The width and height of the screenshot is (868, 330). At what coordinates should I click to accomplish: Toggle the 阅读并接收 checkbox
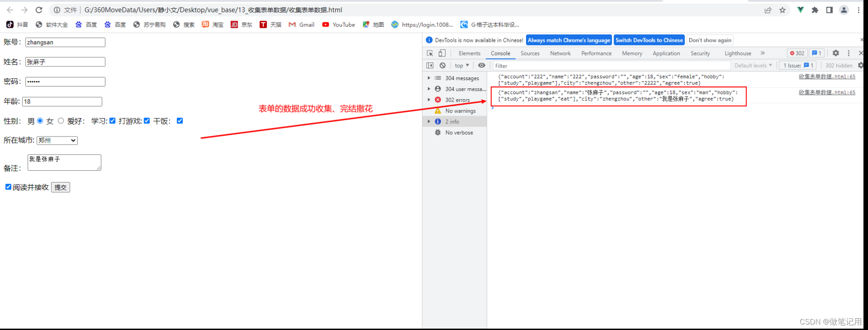8,187
